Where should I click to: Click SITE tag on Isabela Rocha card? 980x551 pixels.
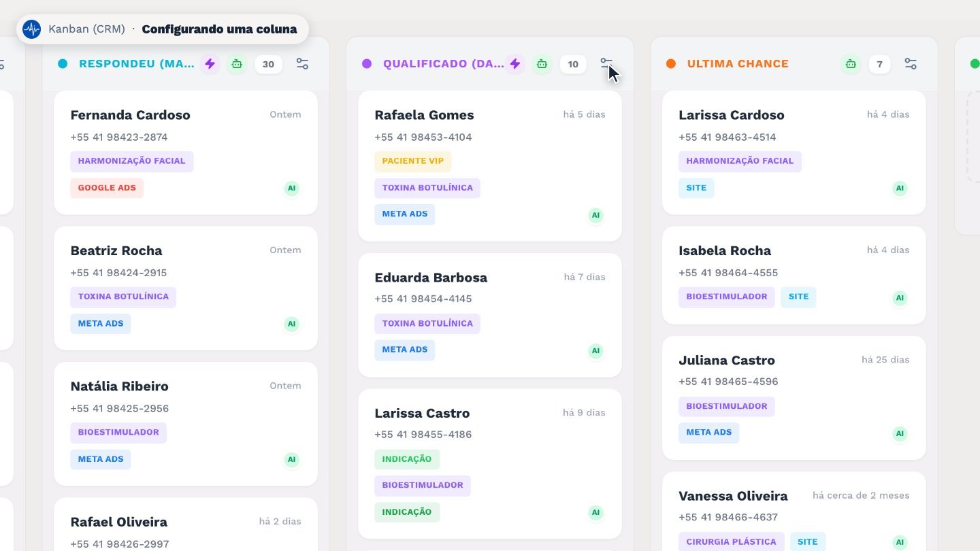[798, 297]
